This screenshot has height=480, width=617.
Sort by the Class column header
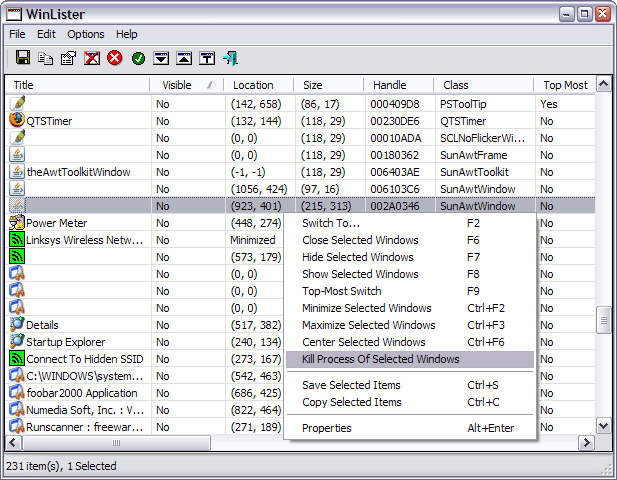[484, 85]
